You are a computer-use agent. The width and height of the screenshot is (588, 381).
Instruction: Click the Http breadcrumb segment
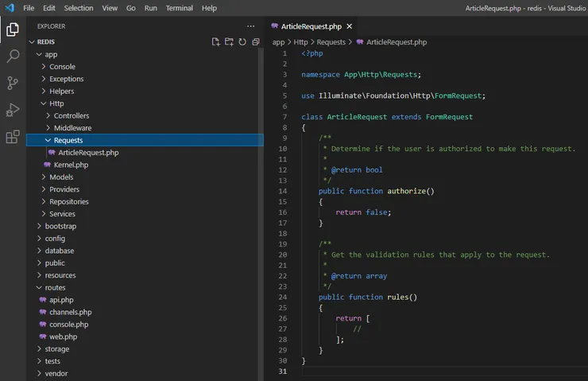300,42
